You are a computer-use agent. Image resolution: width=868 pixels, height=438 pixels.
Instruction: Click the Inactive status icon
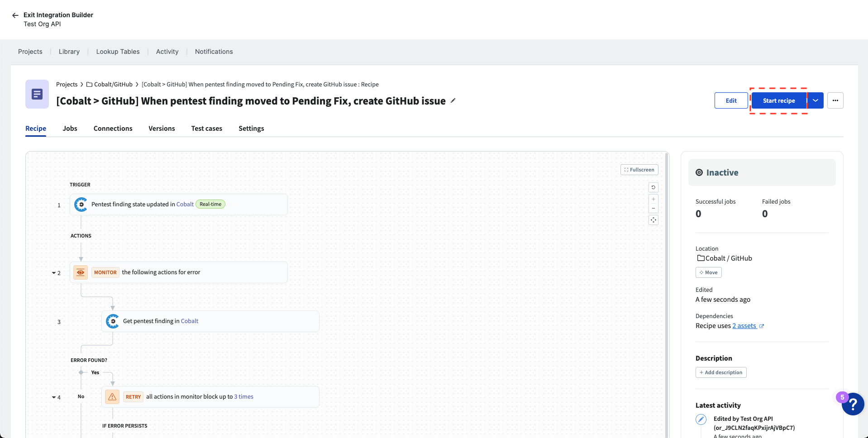699,172
